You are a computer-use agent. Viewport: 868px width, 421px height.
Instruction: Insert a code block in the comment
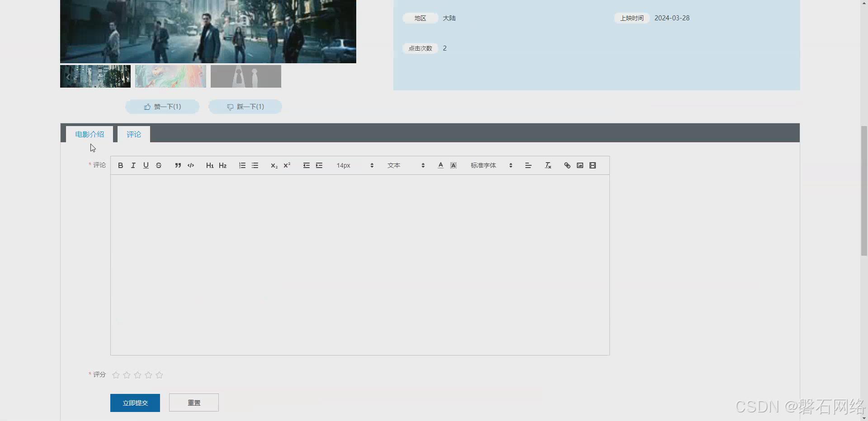tap(191, 165)
